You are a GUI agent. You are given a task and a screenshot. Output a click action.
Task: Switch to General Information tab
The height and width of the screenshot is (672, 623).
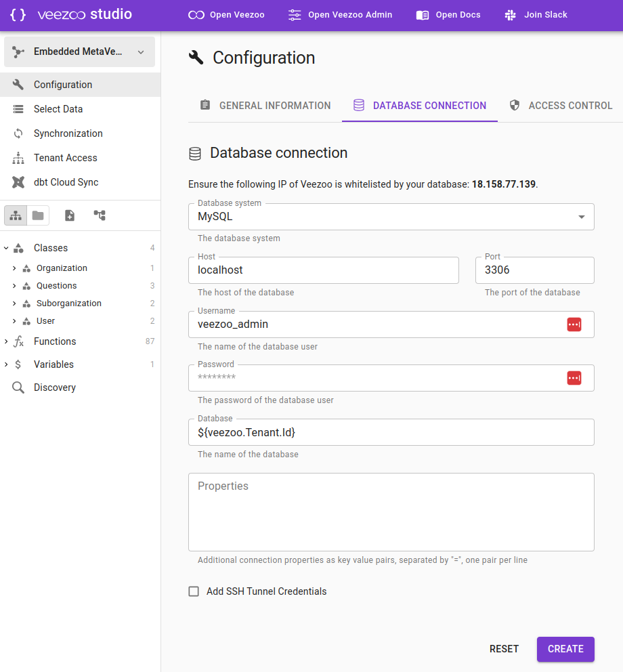(265, 106)
